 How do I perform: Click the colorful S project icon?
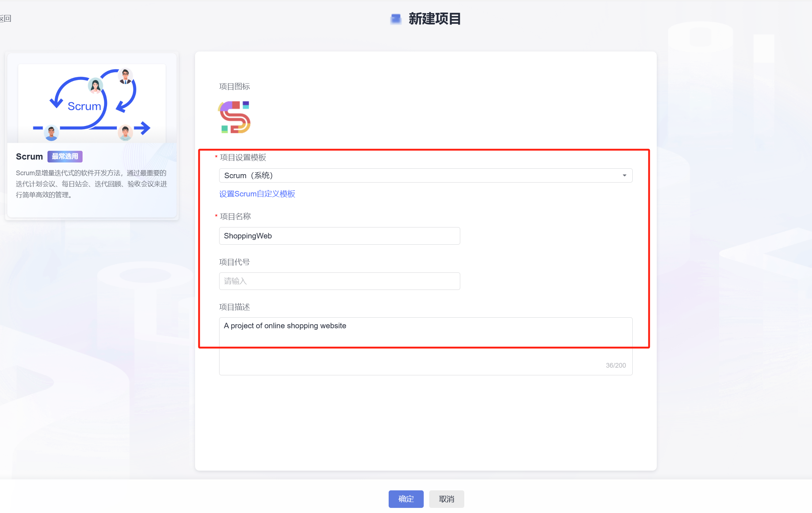[x=234, y=117]
